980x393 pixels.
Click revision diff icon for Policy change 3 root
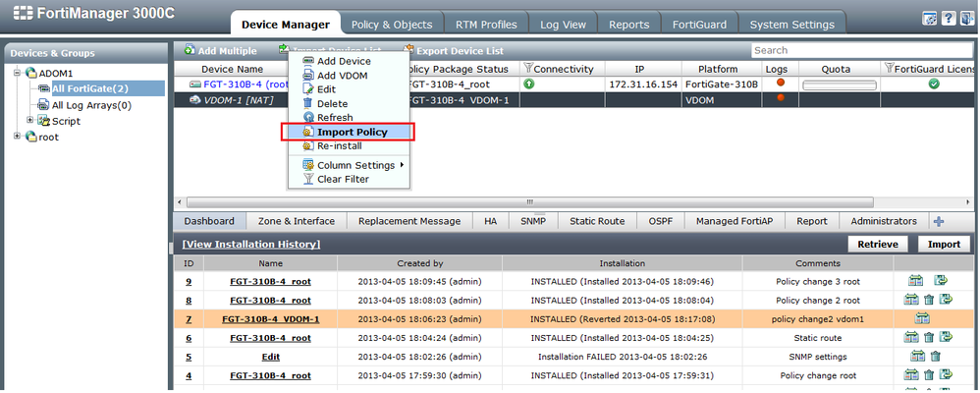[915, 280]
